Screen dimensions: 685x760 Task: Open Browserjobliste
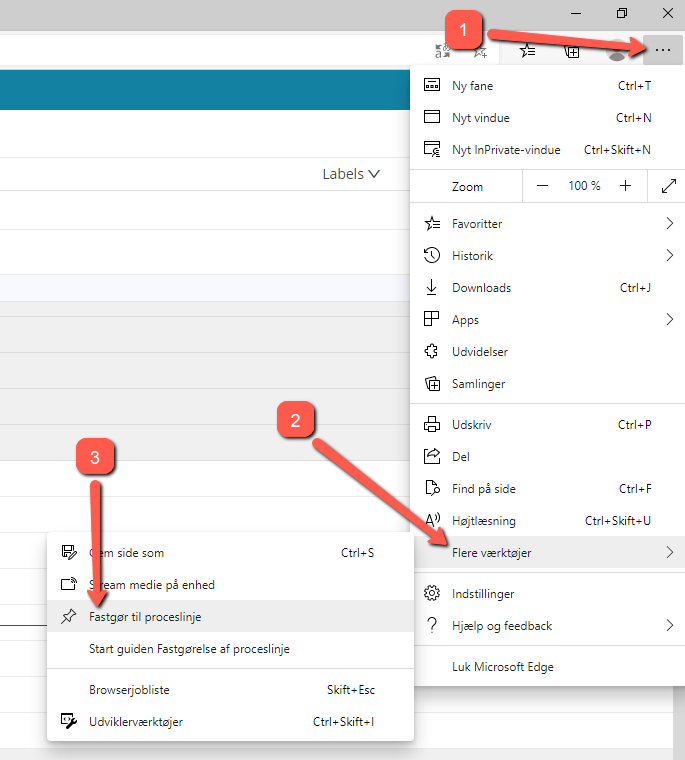pos(230,689)
